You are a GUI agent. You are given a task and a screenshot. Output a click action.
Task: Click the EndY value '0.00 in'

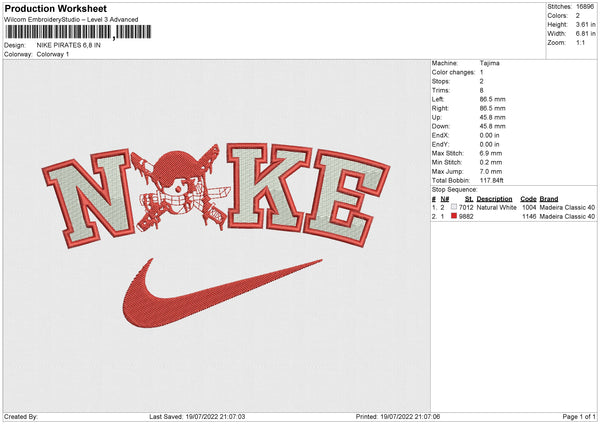point(489,144)
